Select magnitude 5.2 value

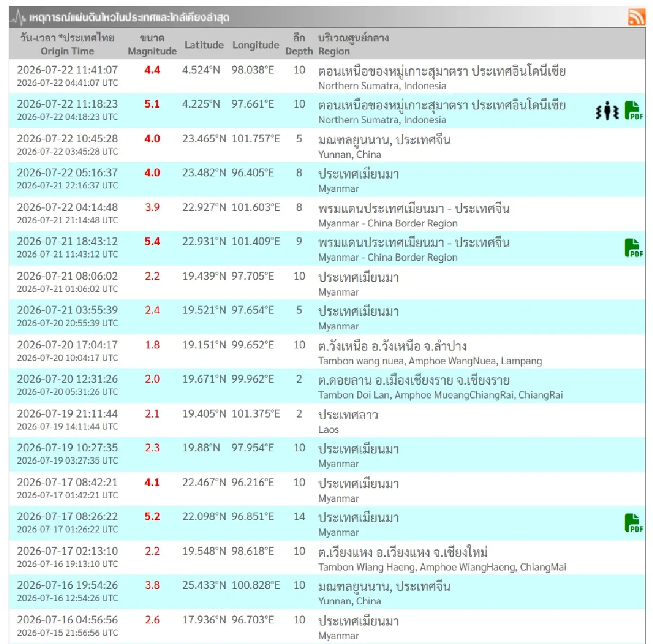tap(152, 516)
